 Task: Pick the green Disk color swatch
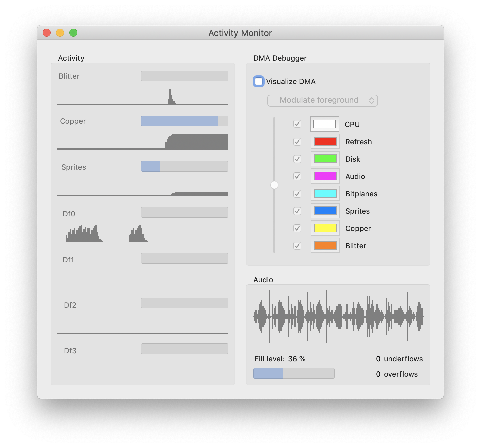click(x=325, y=159)
